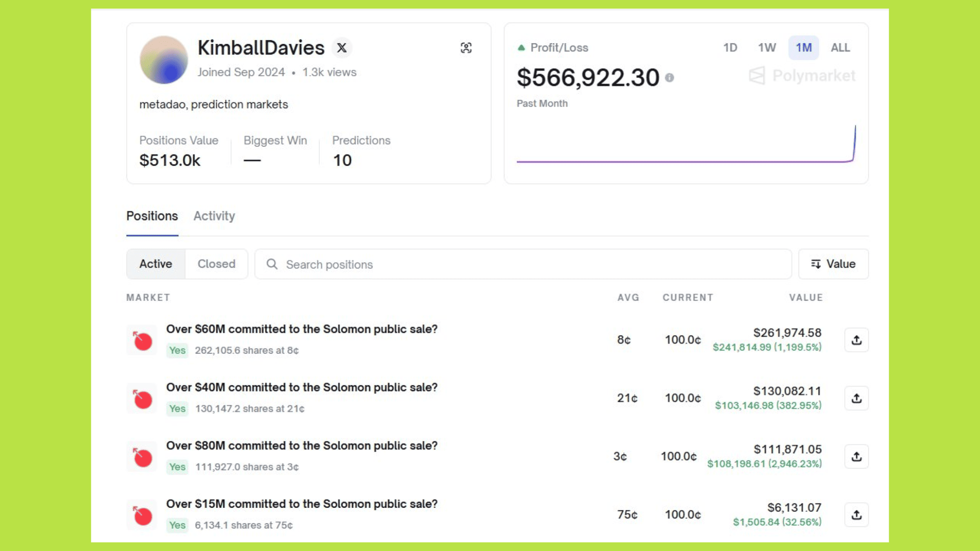The image size is (980, 551).
Task: Select the ALL profit timeframe
Action: (840, 48)
